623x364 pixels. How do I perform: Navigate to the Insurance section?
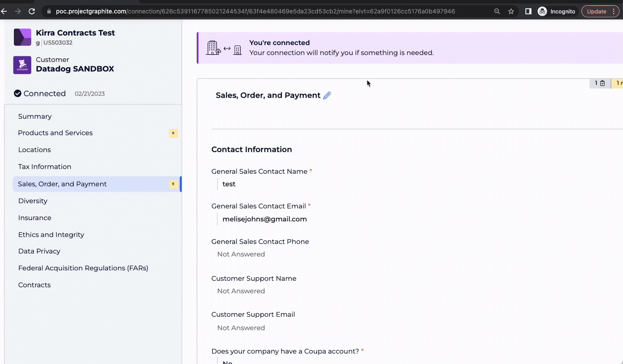click(x=35, y=218)
